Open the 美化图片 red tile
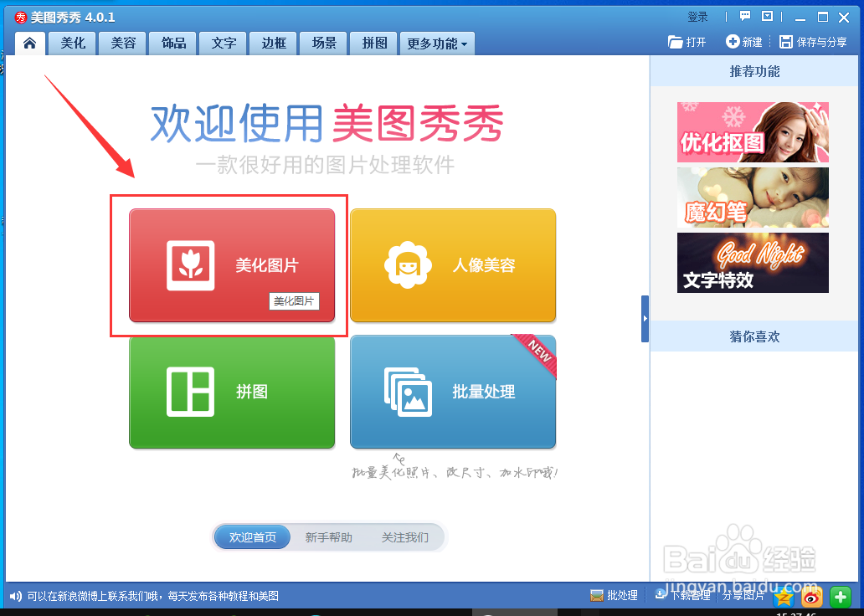This screenshot has width=864, height=616. [232, 265]
